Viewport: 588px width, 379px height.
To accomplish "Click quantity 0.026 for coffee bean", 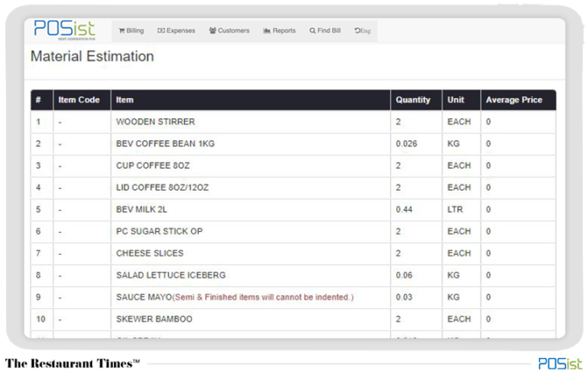I will point(406,143).
